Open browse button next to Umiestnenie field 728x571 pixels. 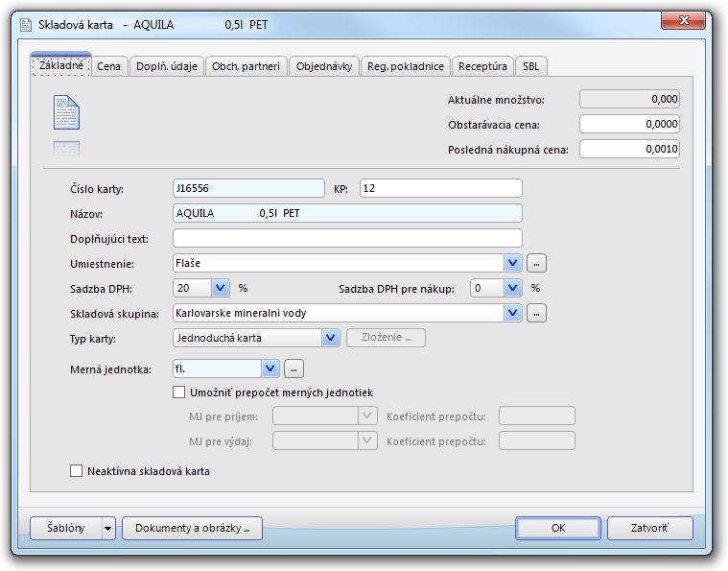click(537, 263)
